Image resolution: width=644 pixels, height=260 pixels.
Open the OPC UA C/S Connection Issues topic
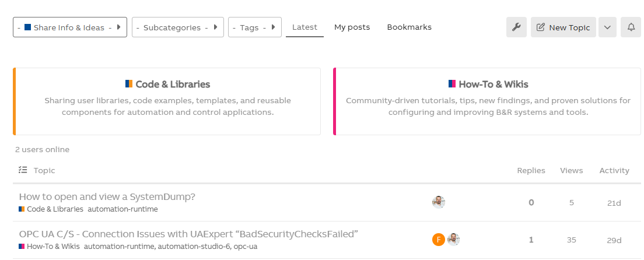pyautogui.click(x=188, y=234)
